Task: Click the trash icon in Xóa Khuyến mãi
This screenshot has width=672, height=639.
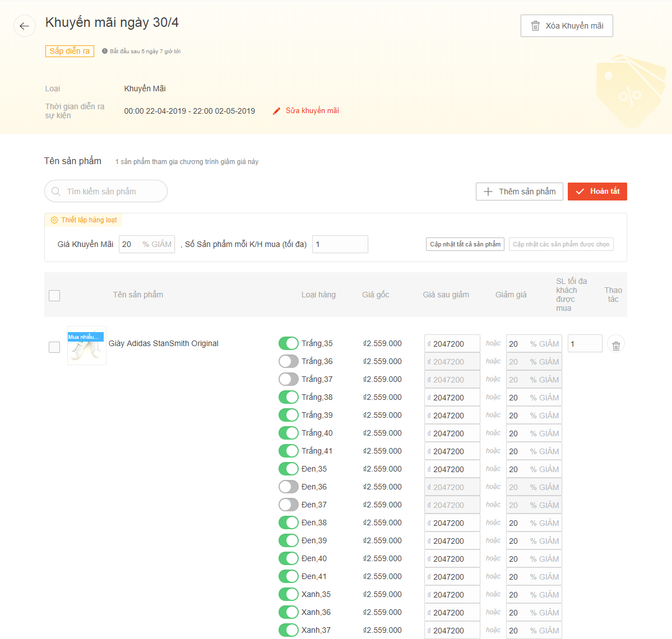Action: coord(535,26)
